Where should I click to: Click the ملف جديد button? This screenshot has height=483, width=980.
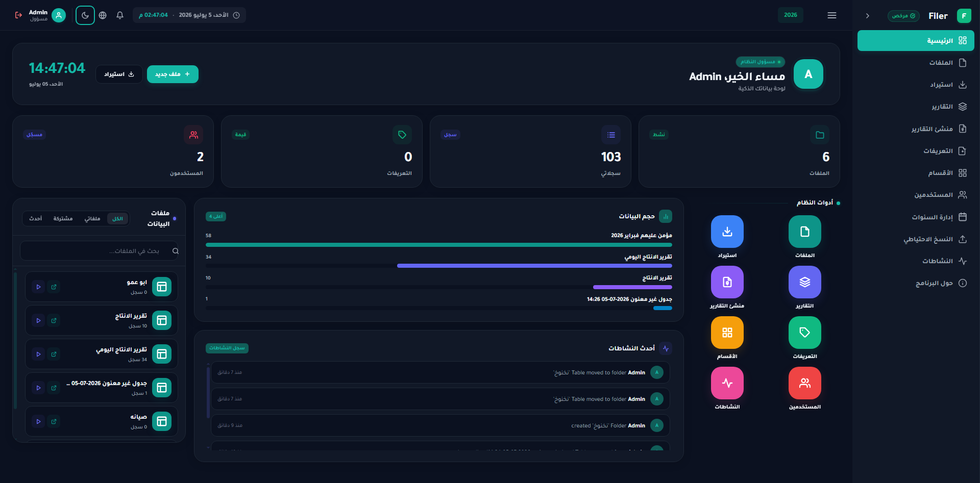pos(173,74)
